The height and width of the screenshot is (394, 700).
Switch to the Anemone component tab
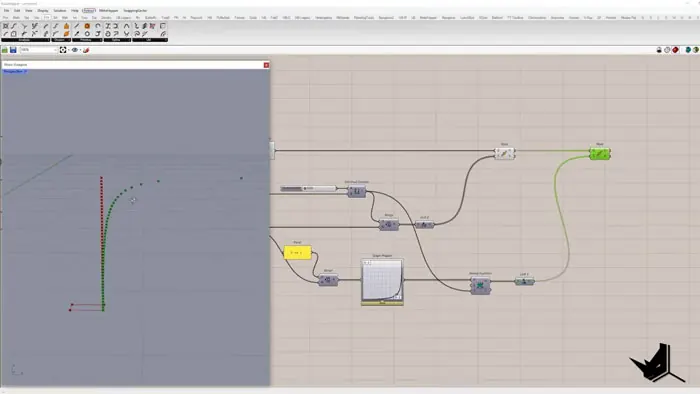557,18
